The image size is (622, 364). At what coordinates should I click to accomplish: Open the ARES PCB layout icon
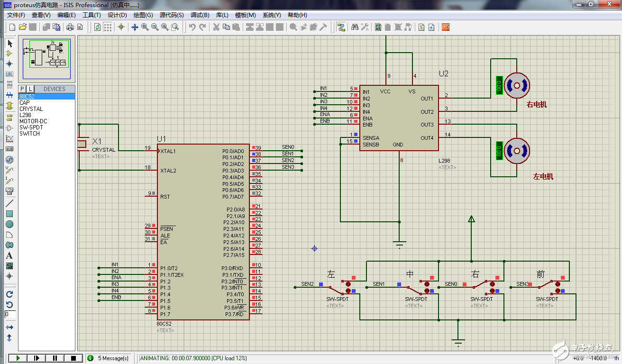[x=445, y=27]
